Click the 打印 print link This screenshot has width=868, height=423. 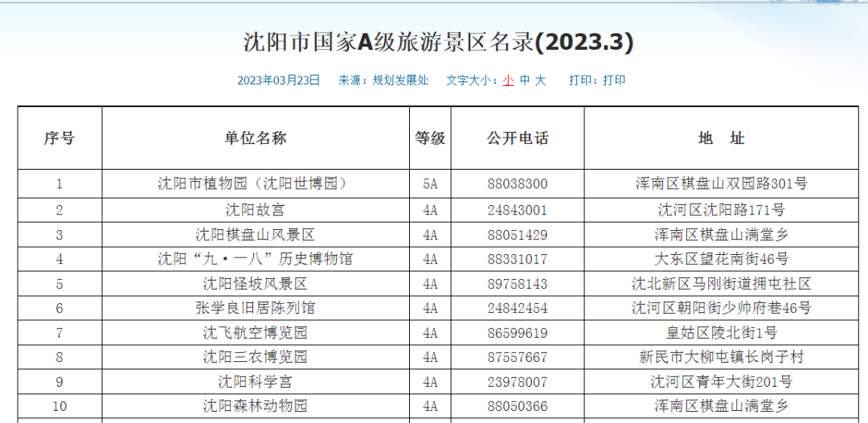click(x=615, y=80)
